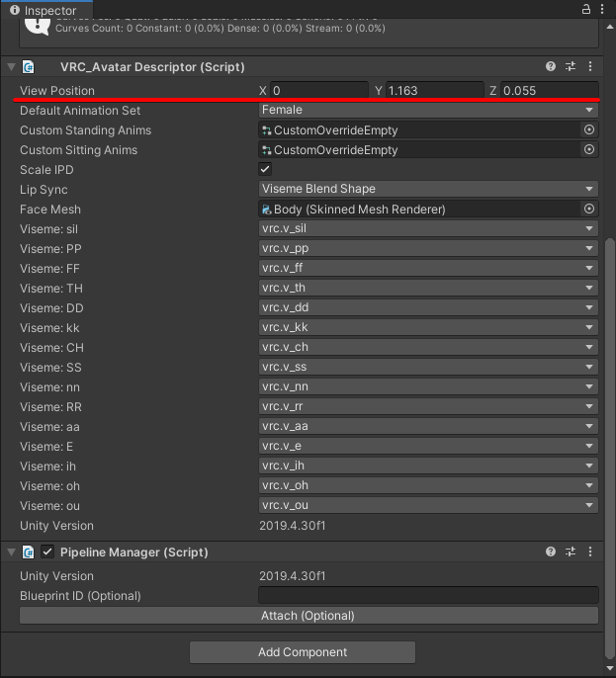The width and height of the screenshot is (616, 678).
Task: Open Viseme: E dropdown
Action: coord(428,446)
